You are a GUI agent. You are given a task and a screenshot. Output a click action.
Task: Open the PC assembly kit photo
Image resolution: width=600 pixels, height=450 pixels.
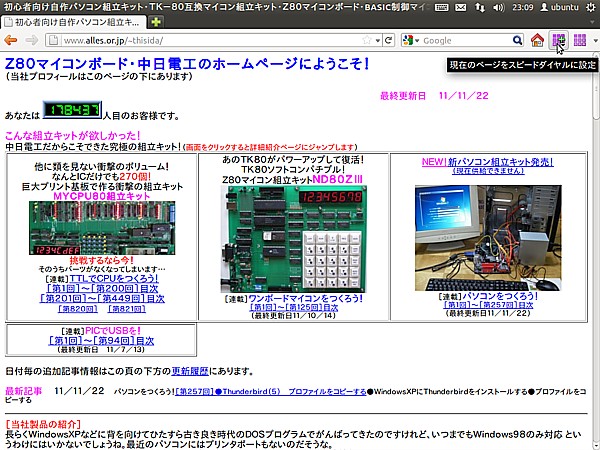tap(488, 238)
